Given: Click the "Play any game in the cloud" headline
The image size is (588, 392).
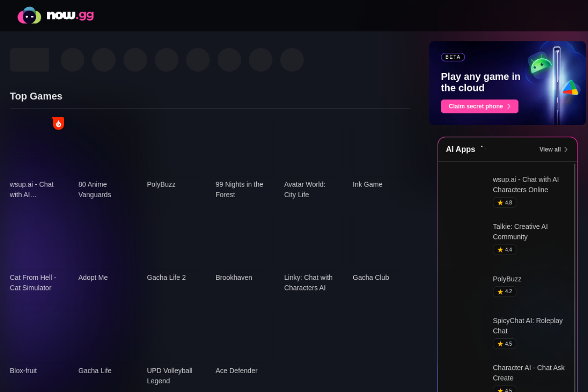Looking at the screenshot, I should coord(481,82).
